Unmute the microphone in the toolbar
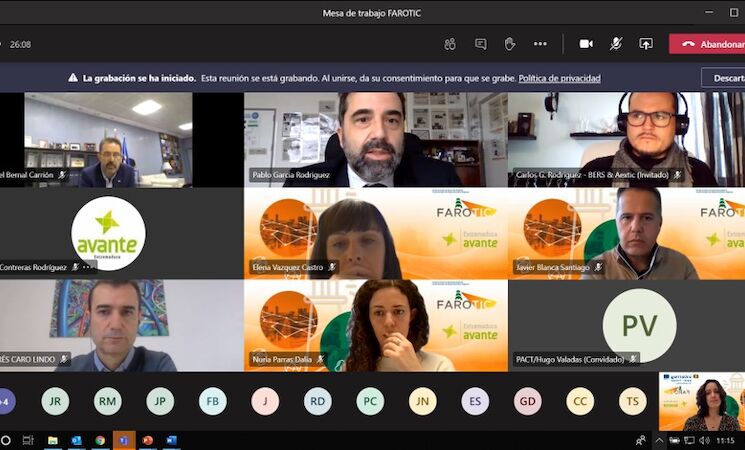 coord(616,44)
